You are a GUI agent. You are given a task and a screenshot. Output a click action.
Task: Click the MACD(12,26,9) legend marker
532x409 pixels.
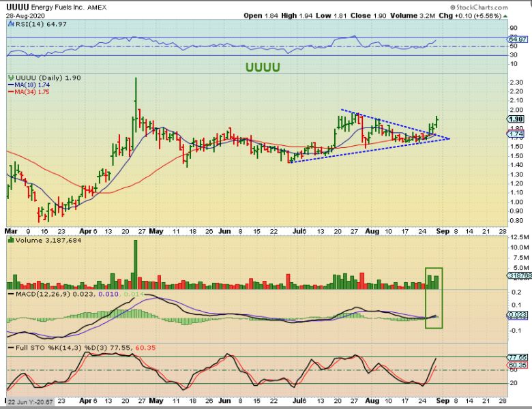[x=10, y=293]
